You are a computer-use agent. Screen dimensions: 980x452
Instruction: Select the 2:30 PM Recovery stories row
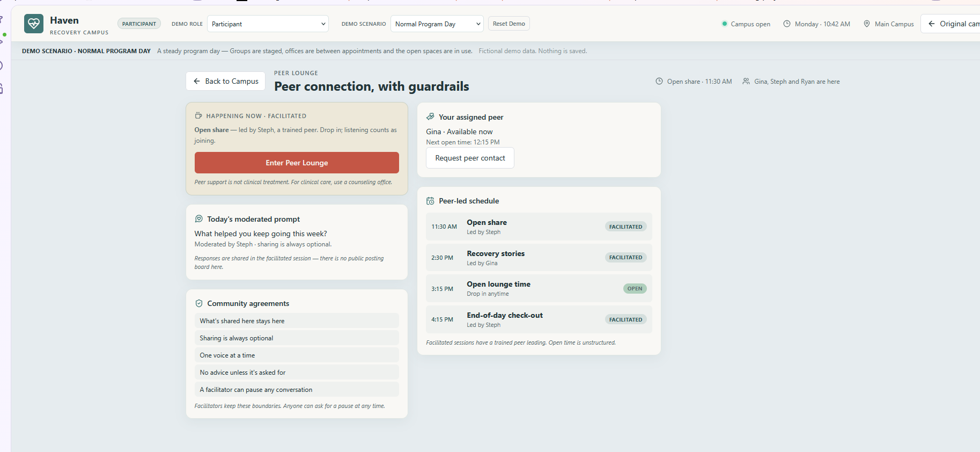(x=539, y=258)
